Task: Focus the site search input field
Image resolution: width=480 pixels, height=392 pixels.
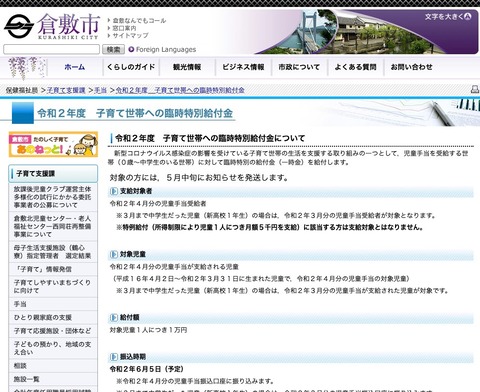Action: click(x=51, y=49)
